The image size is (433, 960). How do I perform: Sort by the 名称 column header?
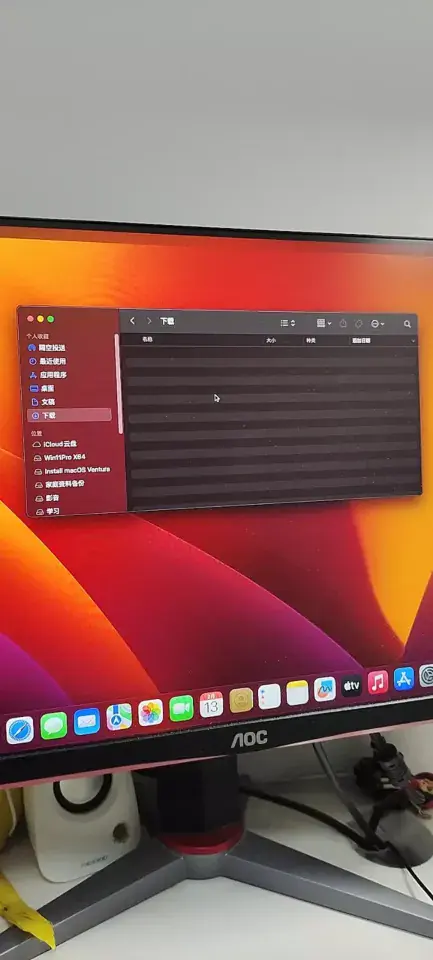[x=147, y=339]
